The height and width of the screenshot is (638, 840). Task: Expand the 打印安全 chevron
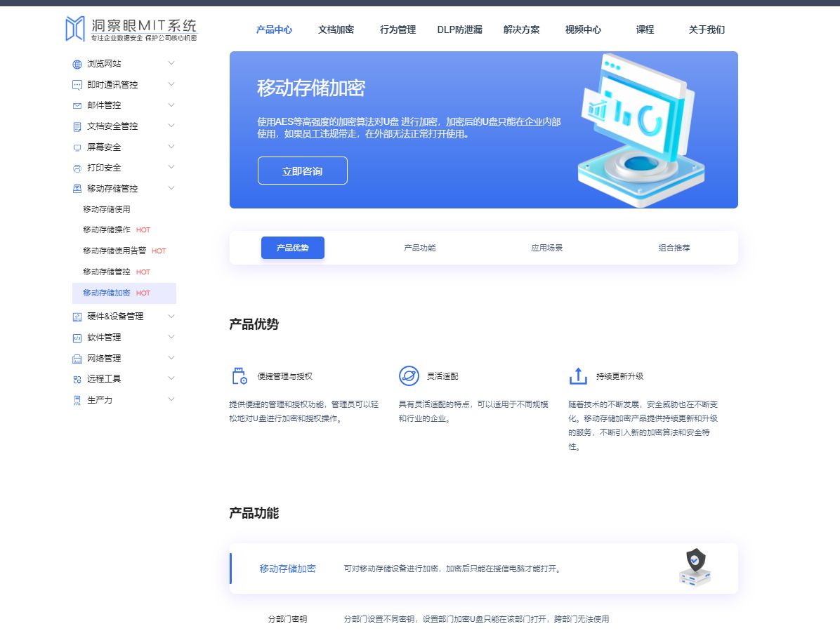pos(171,167)
